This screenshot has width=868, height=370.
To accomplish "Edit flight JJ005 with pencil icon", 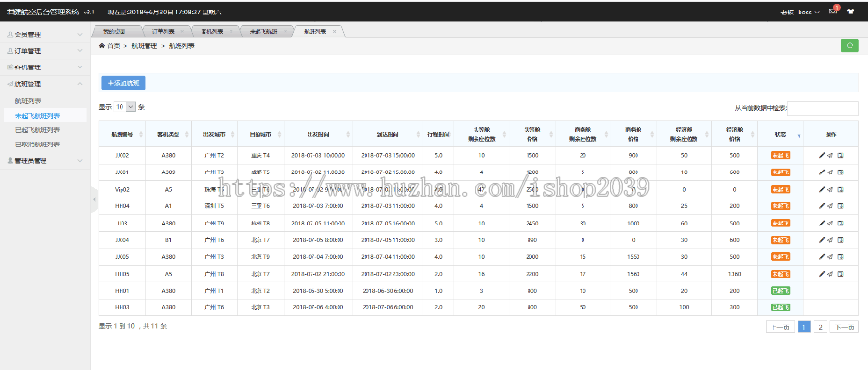I will (x=822, y=256).
